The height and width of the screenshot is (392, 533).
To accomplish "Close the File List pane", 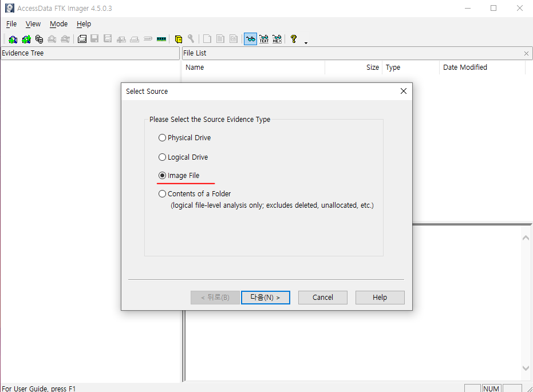I will pos(526,53).
